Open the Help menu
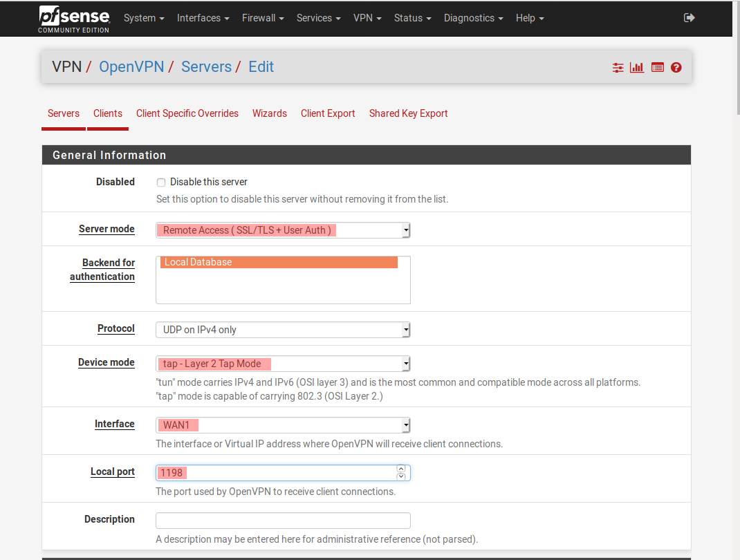Screen dimensions: 740x560 (530, 18)
